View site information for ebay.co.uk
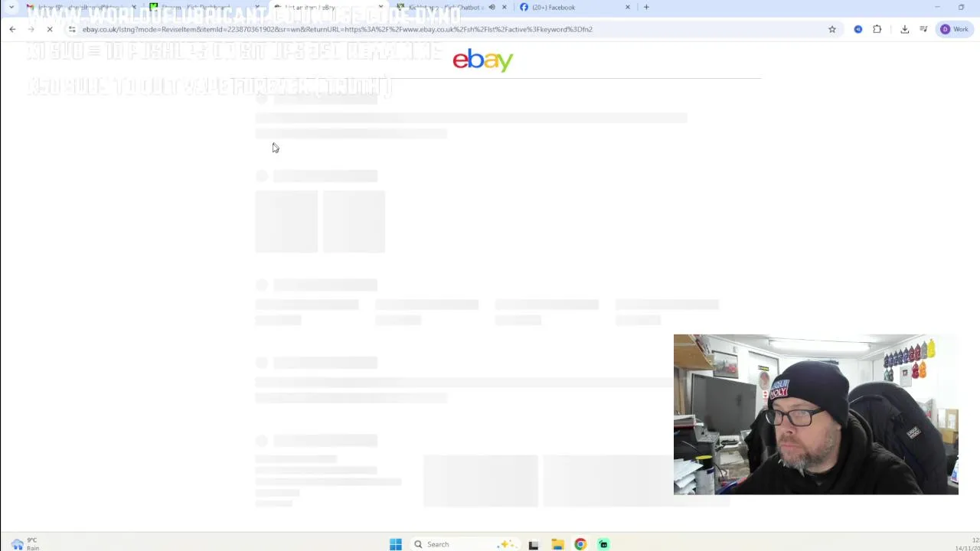Screen dimensions: 980x551 point(72,29)
